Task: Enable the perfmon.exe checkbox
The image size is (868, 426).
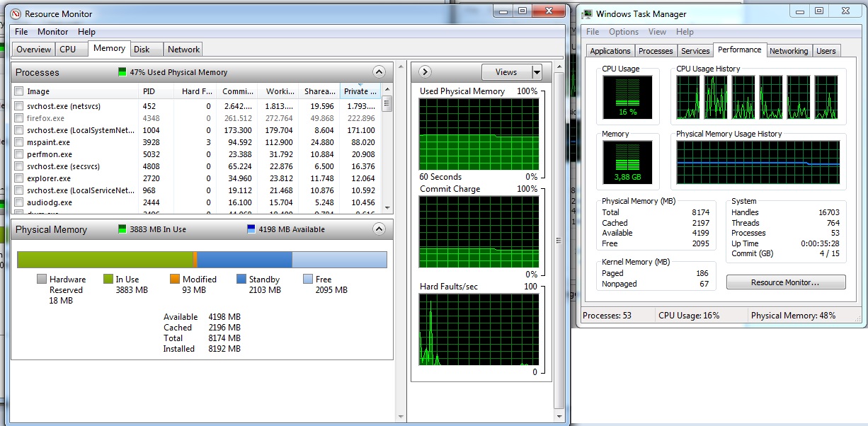Action: pos(19,154)
